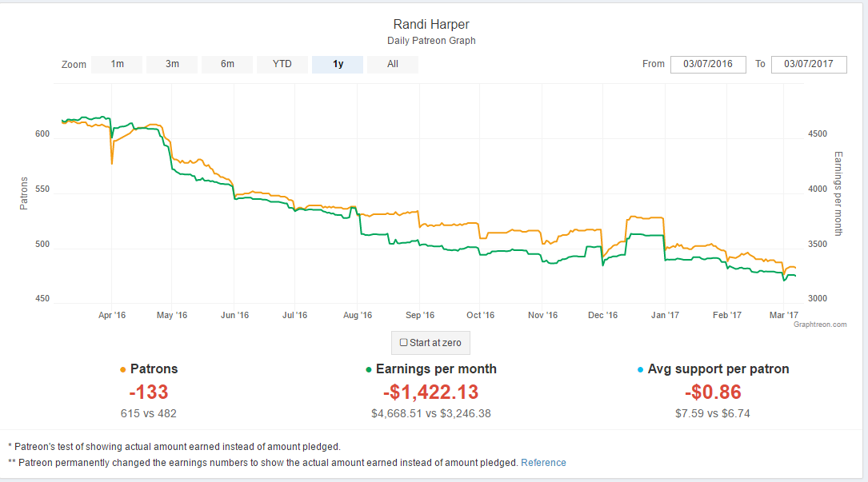This screenshot has width=868, height=482.
Task: Click the Apr '16 axis label
Action: 112,316
